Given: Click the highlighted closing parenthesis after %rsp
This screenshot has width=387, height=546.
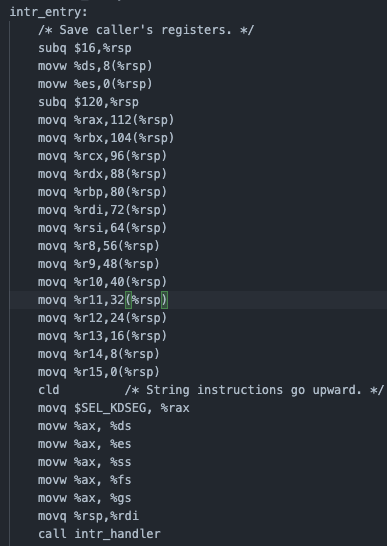Looking at the screenshot, I should point(164,300).
